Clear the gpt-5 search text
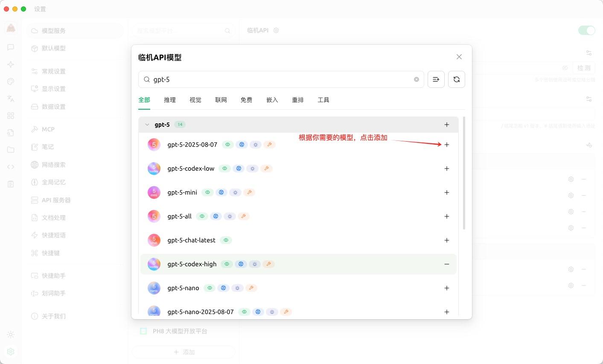The height and width of the screenshot is (364, 603). point(417,79)
